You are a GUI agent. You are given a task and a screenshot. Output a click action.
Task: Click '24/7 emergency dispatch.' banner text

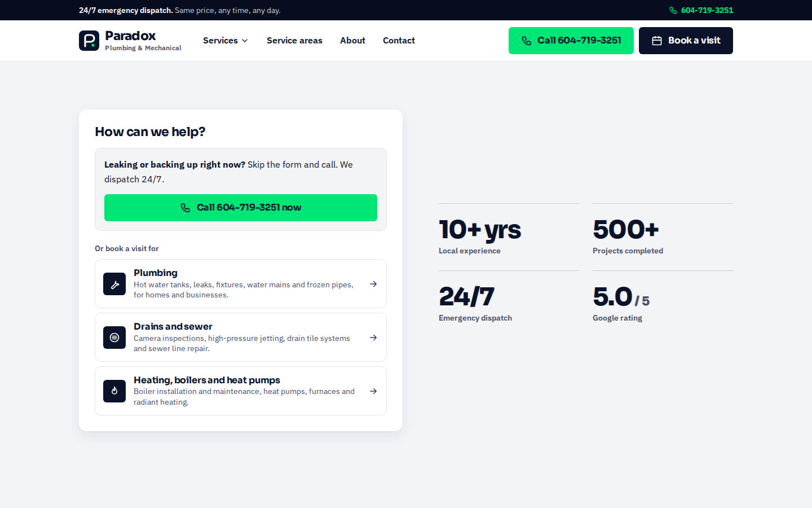pyautogui.click(x=126, y=10)
